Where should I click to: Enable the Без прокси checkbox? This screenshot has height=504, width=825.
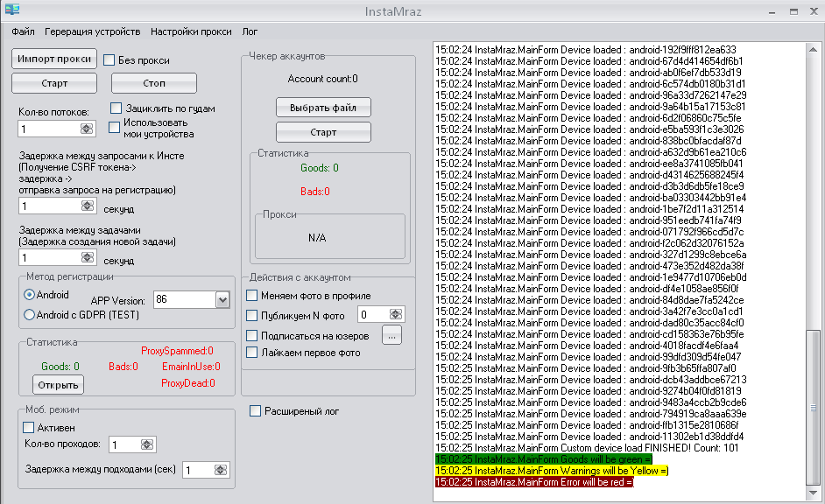coord(110,60)
